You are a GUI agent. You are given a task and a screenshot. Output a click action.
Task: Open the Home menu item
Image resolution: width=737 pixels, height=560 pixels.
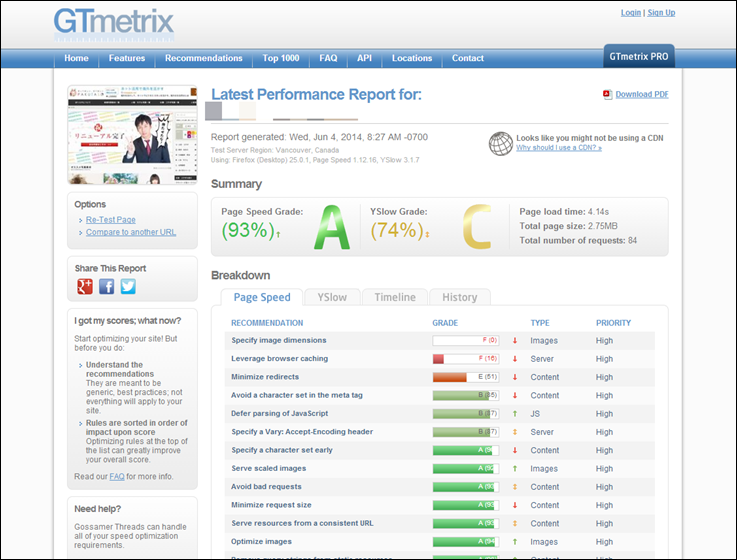point(76,58)
